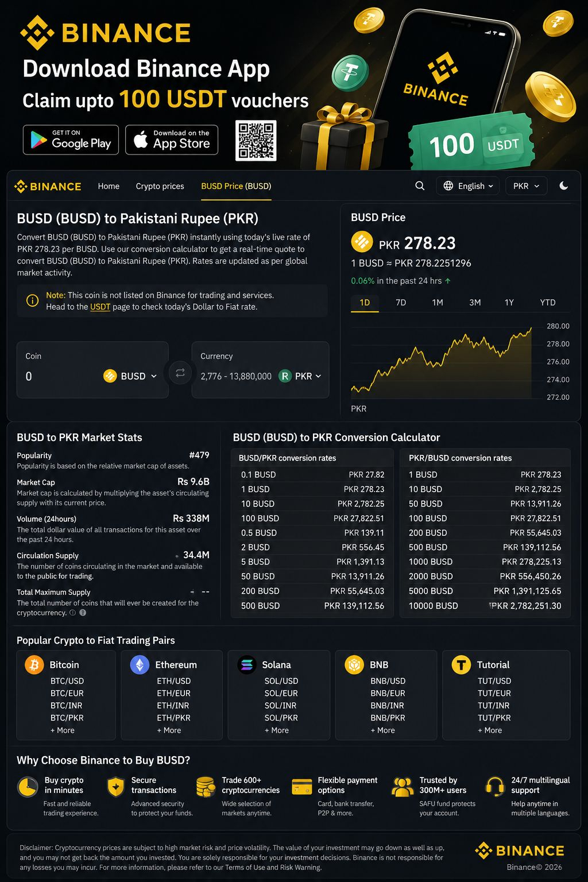
Task: Open BNB/PKR trading pair
Action: click(388, 718)
